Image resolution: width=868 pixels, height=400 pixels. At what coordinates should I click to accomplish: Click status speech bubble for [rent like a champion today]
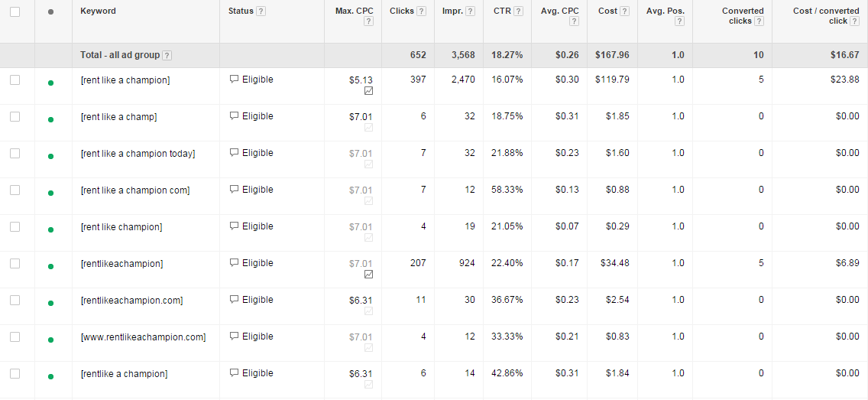(234, 153)
